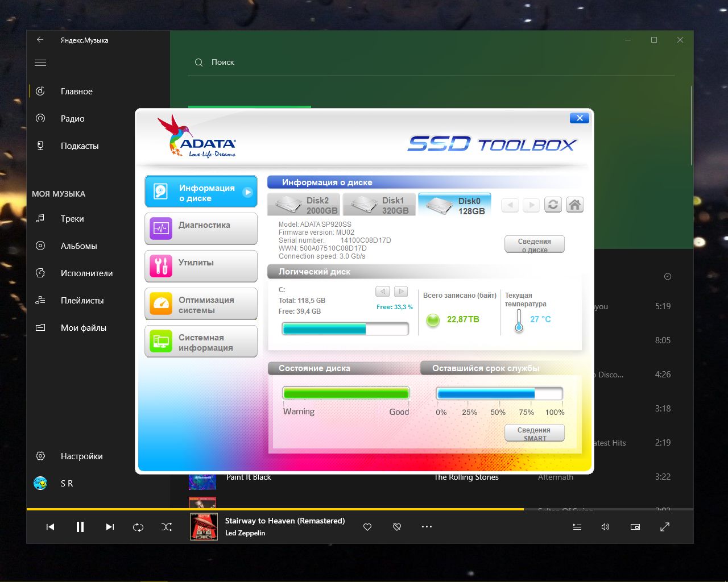
Task: Switch to the Disk2 2000GB tab
Action: click(x=304, y=205)
